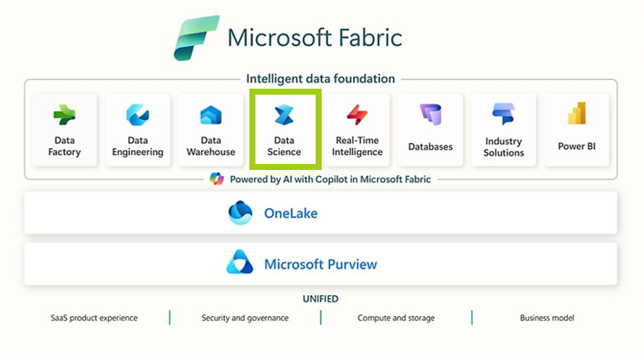This screenshot has height=357, width=644.
Task: Select the Business model label
Action: pos(546,318)
